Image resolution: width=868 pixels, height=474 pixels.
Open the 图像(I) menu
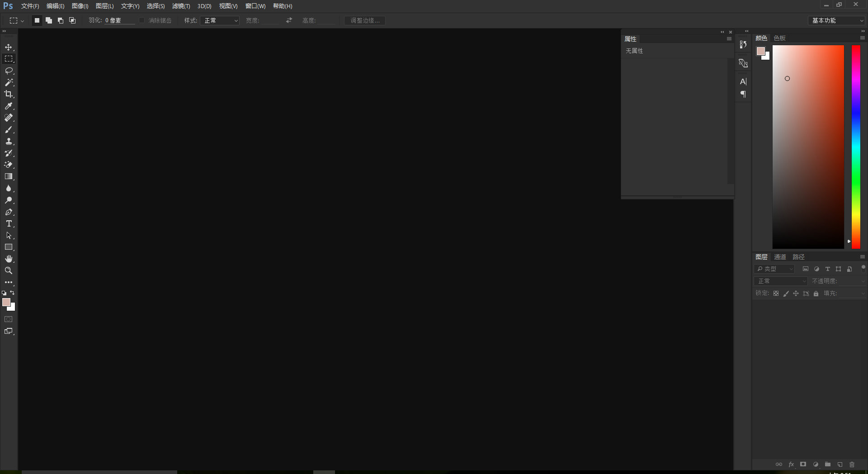pyautogui.click(x=80, y=6)
